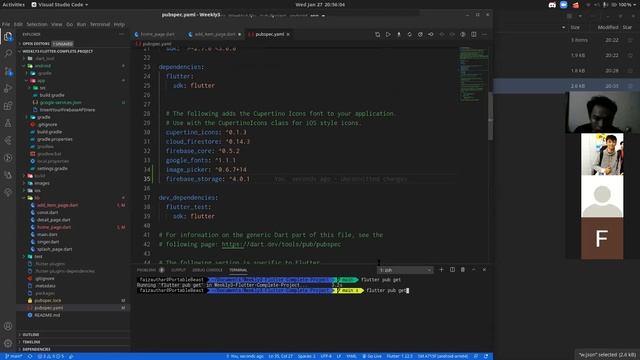Open the Search view in the activity bar
This screenshot has height=360, width=640.
click(x=8, y=53)
